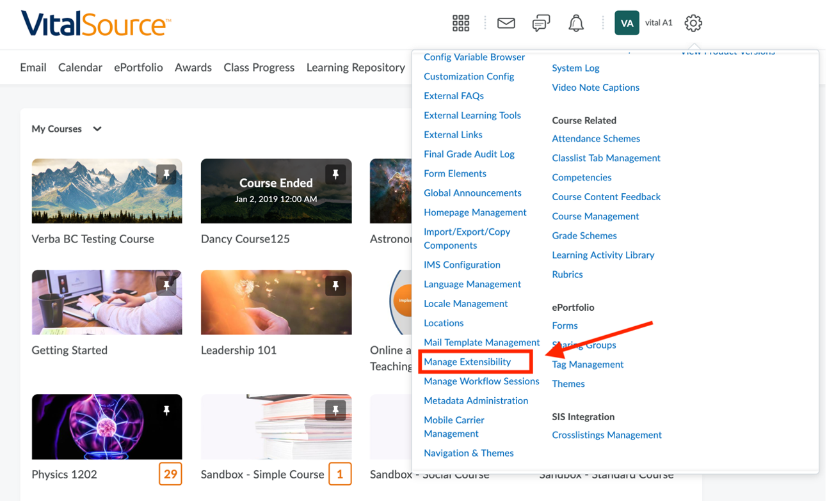Viewport: 827px width, 504px height.
Task: Open the Leadership 101 course image
Action: [x=276, y=303]
